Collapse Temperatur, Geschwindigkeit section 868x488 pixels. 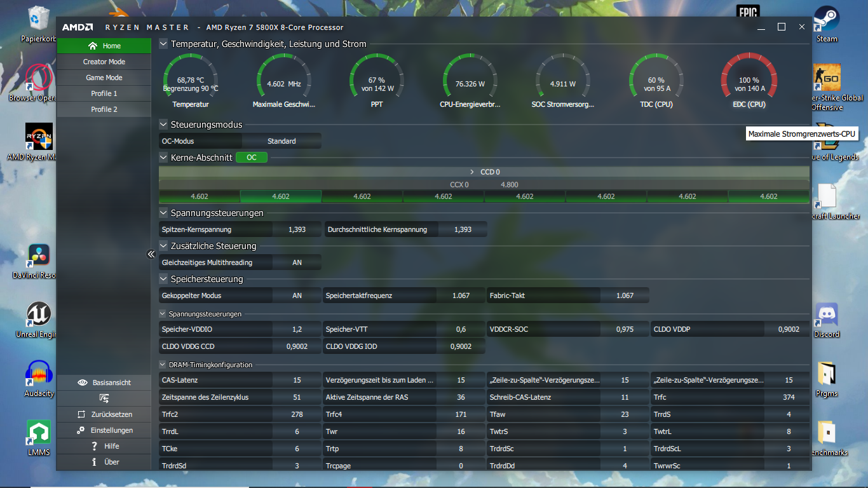tap(163, 44)
